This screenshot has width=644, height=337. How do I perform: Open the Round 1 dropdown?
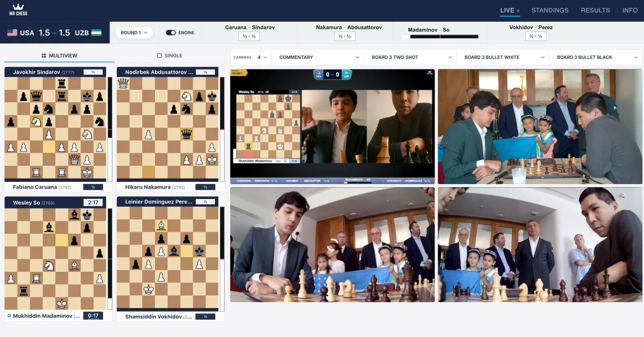click(x=134, y=33)
